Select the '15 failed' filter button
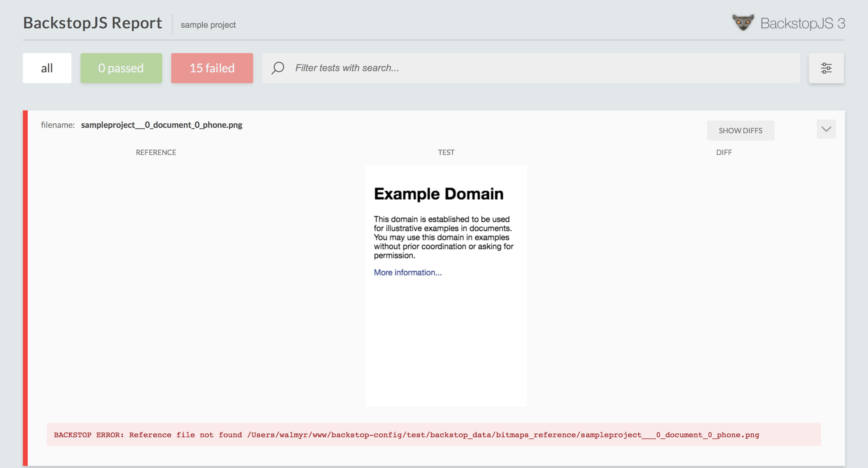The height and width of the screenshot is (468, 868). (212, 68)
